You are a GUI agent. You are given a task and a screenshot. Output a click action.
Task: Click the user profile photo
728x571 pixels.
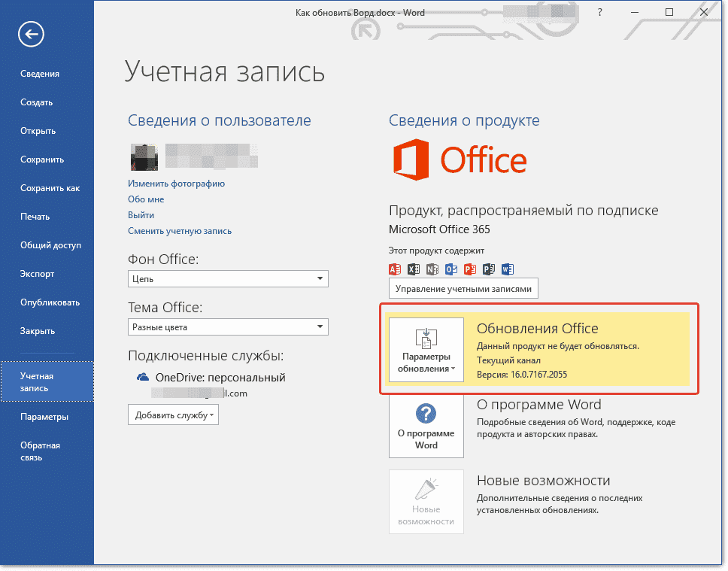pyautogui.click(x=144, y=157)
